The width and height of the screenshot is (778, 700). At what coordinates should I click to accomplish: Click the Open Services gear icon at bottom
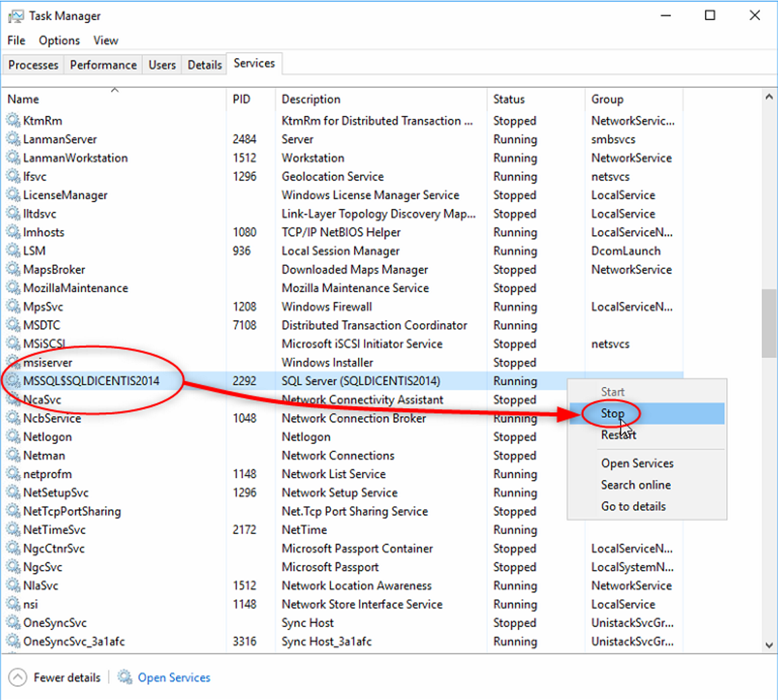125,677
